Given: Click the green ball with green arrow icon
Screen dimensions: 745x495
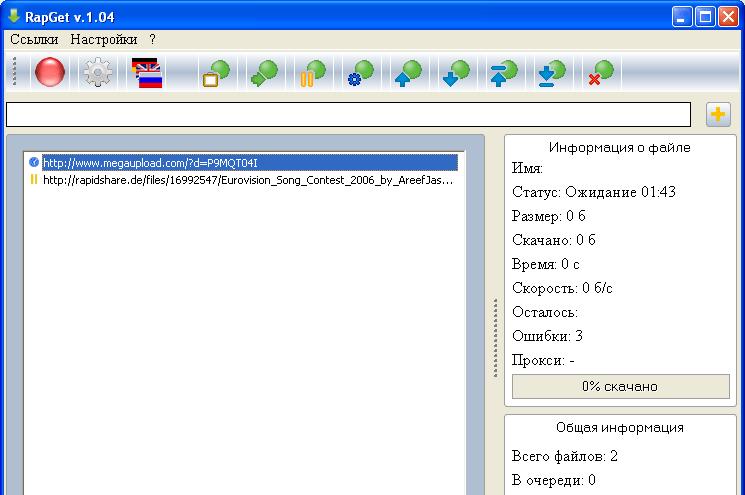Looking at the screenshot, I should point(264,73).
